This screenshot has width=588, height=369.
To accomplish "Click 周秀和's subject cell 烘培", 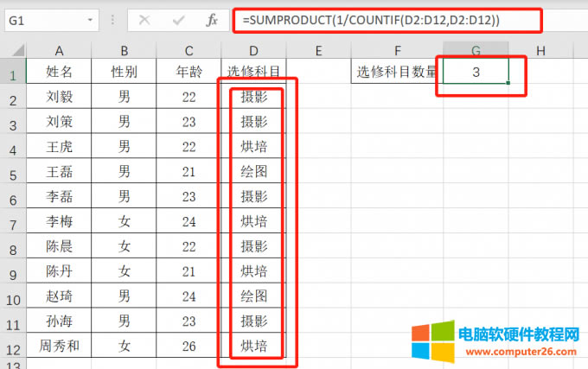I will (x=253, y=346).
